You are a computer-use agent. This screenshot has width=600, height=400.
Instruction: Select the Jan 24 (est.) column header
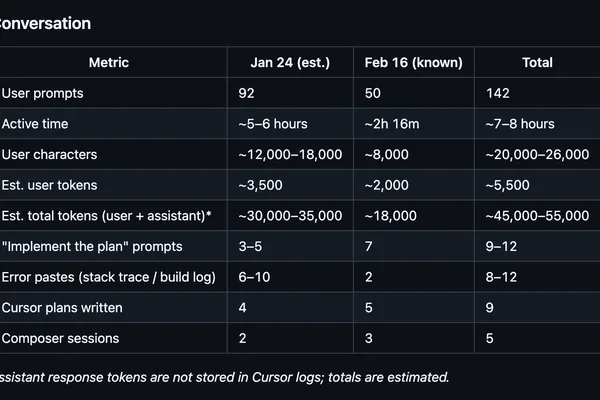tap(290, 62)
